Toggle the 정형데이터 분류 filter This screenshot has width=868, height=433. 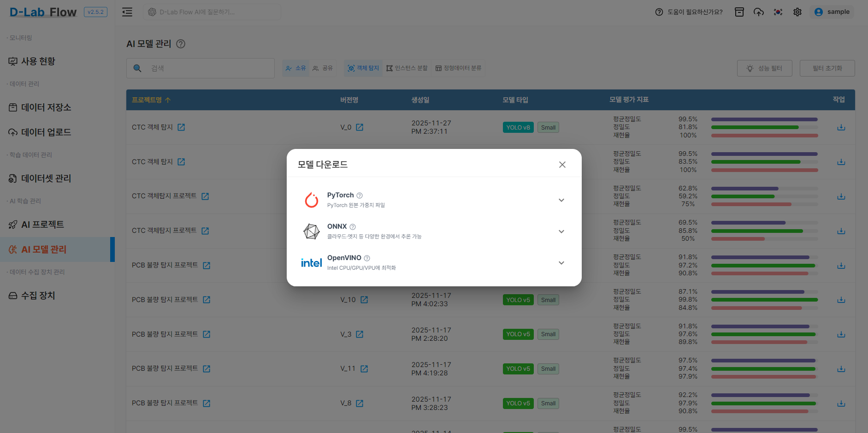point(458,68)
